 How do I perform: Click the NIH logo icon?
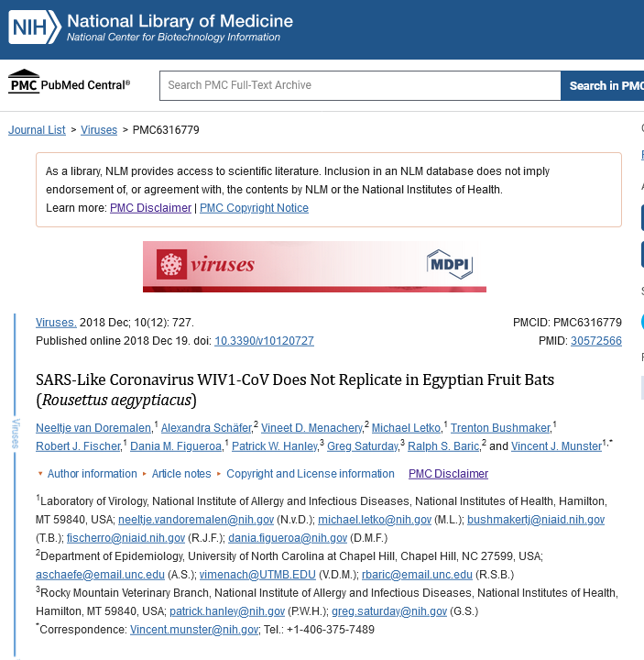[34, 27]
